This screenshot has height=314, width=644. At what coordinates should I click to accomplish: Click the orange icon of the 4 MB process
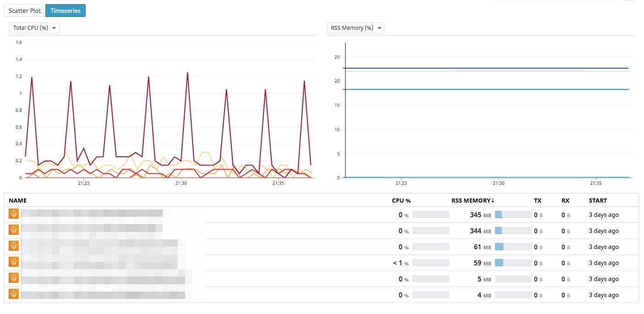tap(14, 294)
